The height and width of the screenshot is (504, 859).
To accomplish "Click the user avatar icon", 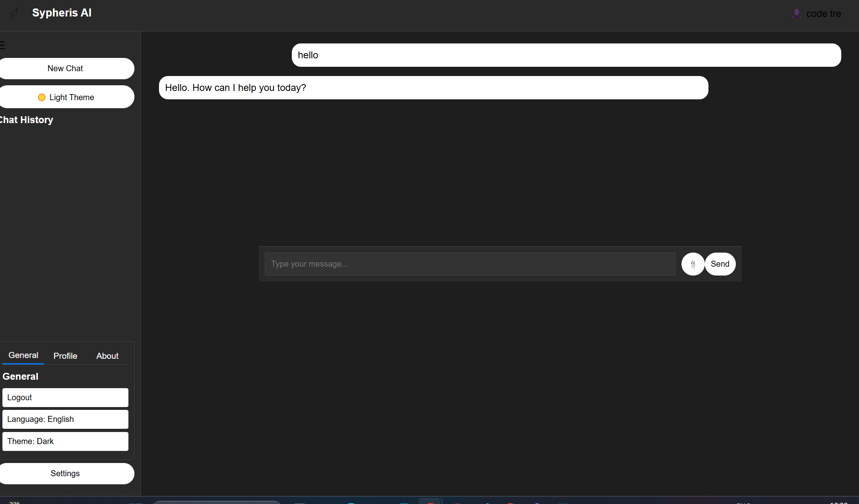I will click(796, 14).
